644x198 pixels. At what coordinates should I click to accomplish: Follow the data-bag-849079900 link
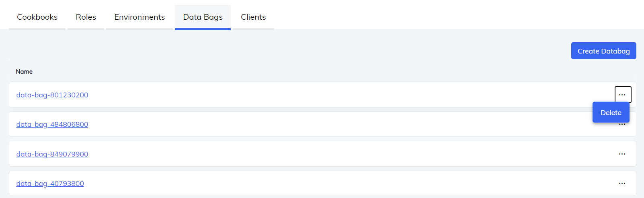tap(52, 154)
